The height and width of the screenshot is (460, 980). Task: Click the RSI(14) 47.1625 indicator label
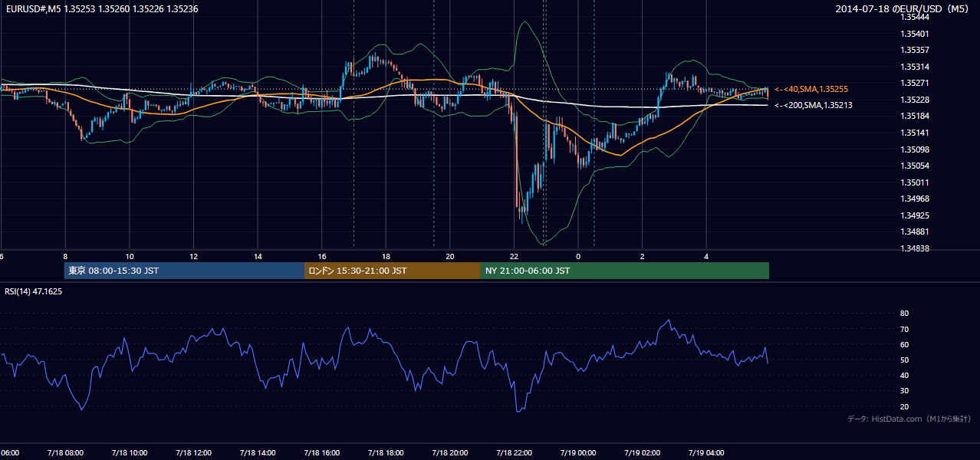[34, 291]
